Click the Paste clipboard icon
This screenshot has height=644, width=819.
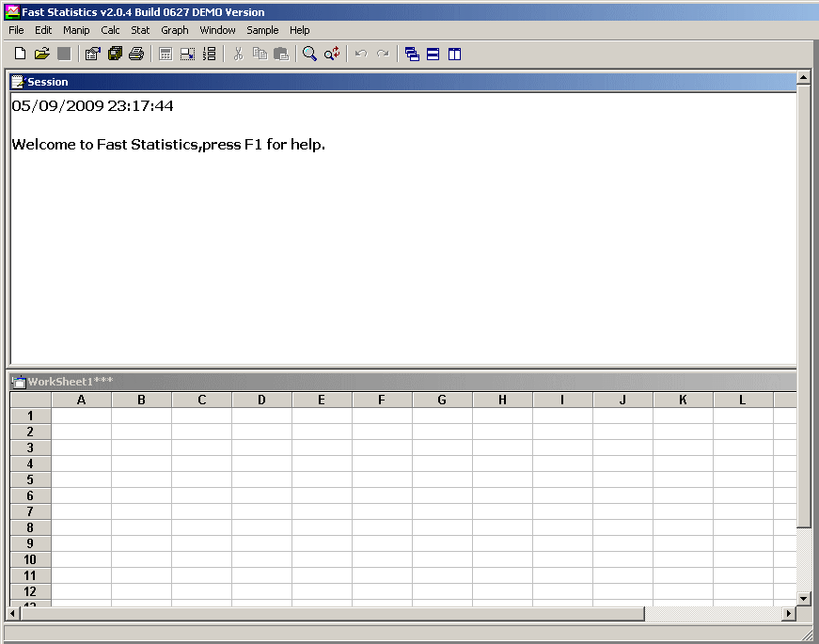[281, 54]
